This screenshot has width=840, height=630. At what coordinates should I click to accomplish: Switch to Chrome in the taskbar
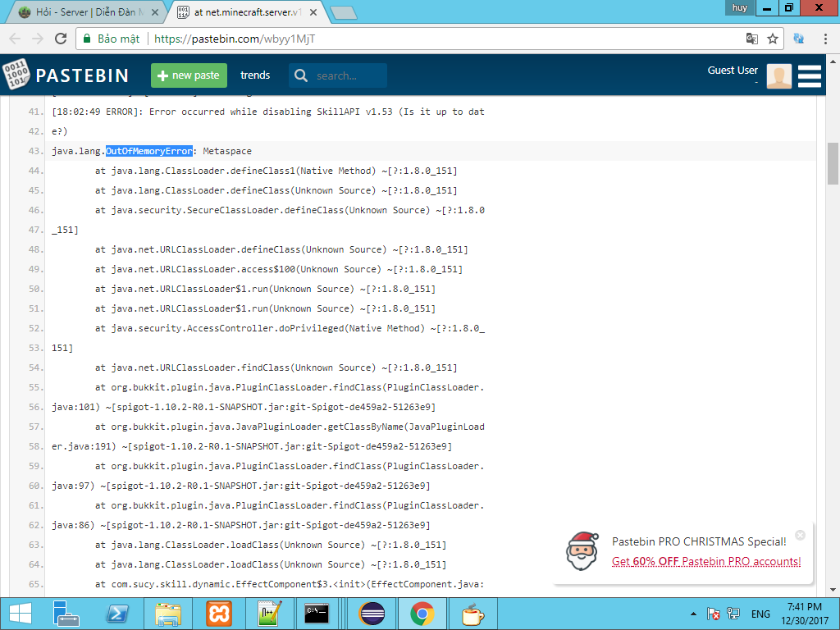pos(422,614)
